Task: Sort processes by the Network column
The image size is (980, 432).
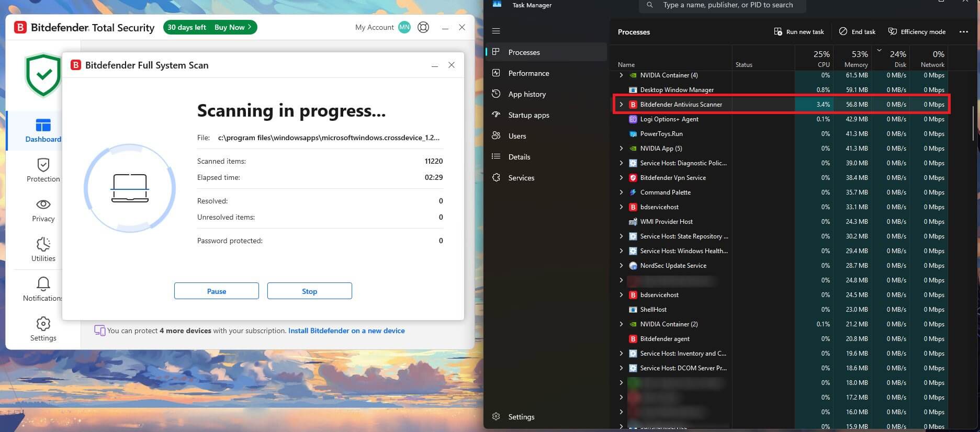Action: pyautogui.click(x=929, y=58)
